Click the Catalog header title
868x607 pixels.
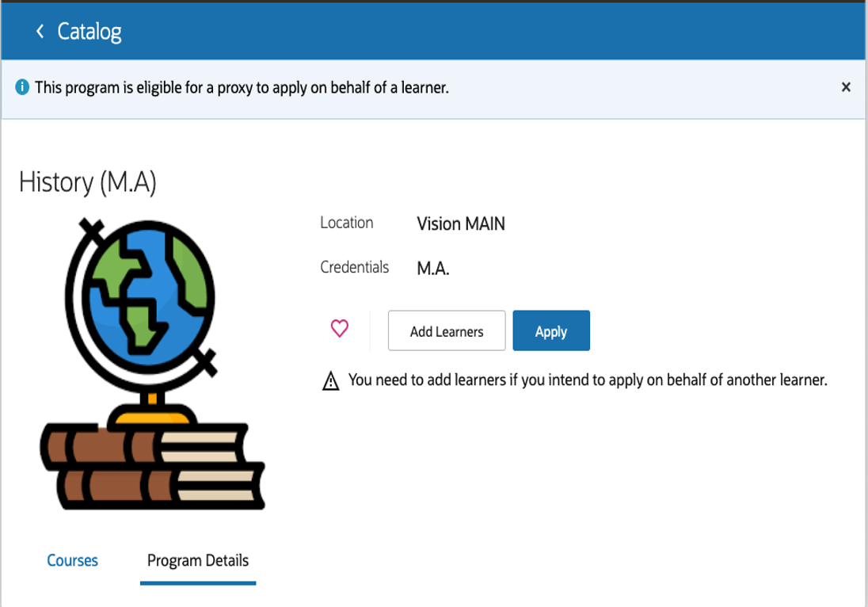tap(89, 32)
